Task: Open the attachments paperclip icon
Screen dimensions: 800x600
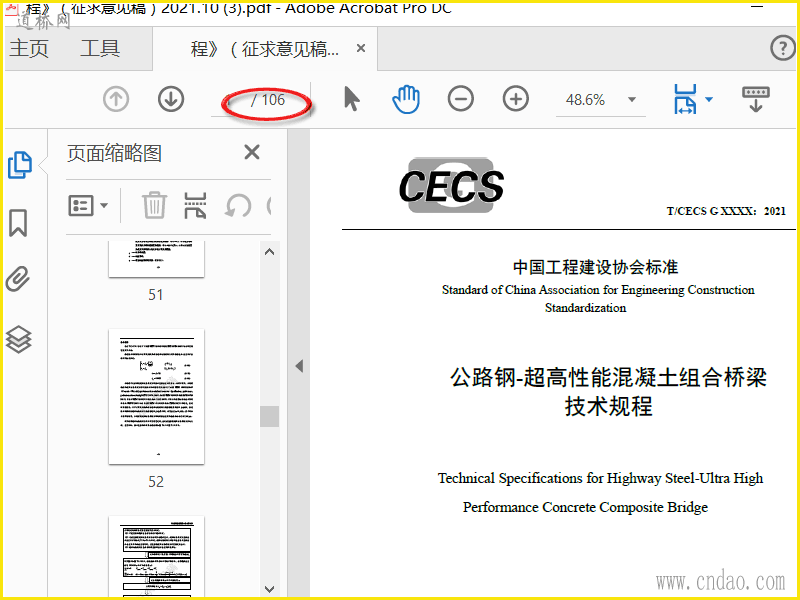Action: pyautogui.click(x=18, y=279)
